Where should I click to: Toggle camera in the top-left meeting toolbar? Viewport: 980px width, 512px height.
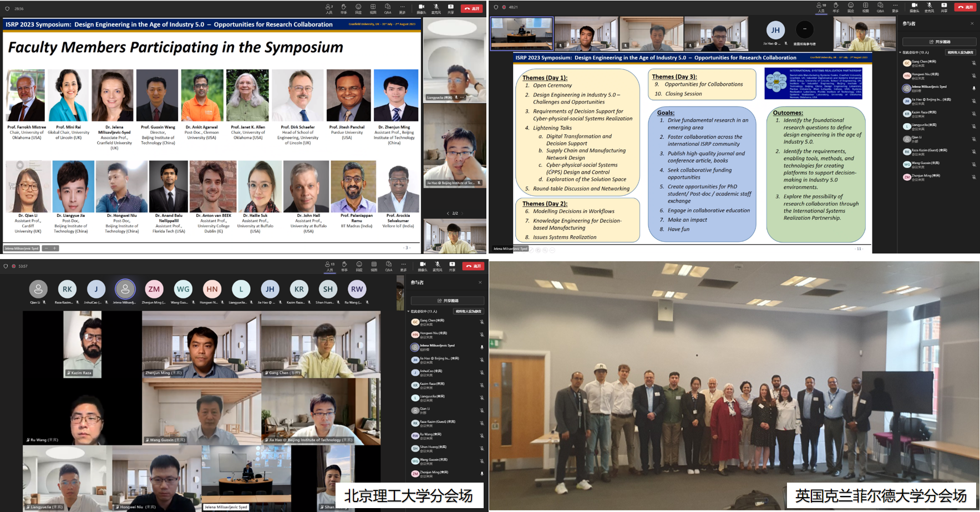[422, 8]
